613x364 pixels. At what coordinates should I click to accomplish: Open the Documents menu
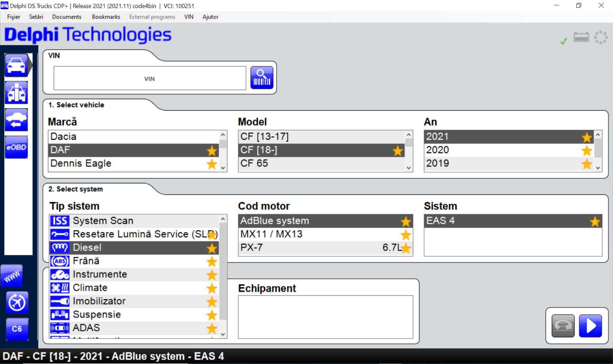pos(67,17)
